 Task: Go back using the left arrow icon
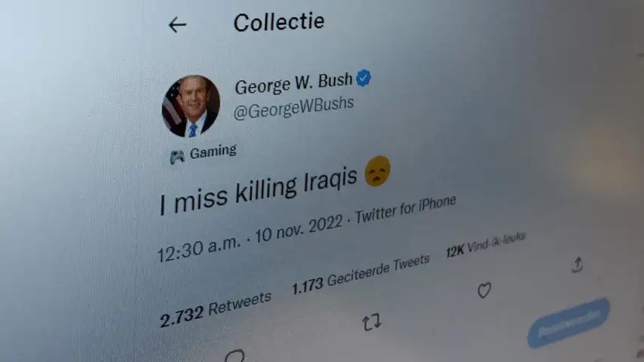click(177, 25)
